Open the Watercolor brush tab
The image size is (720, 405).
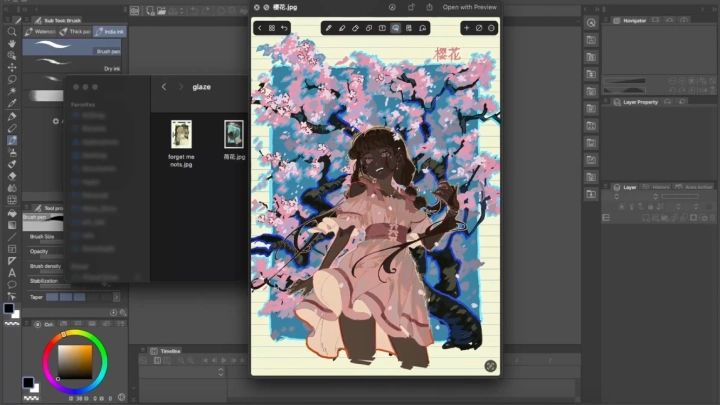point(40,32)
